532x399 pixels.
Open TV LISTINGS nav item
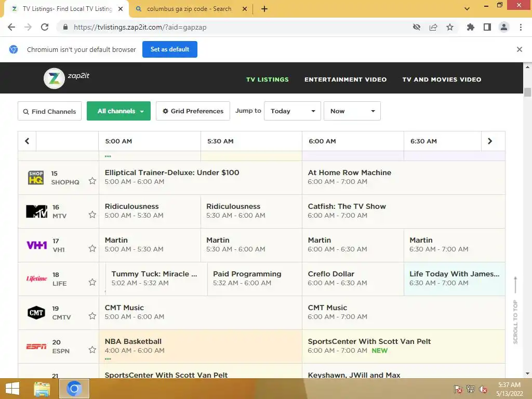pos(268,79)
